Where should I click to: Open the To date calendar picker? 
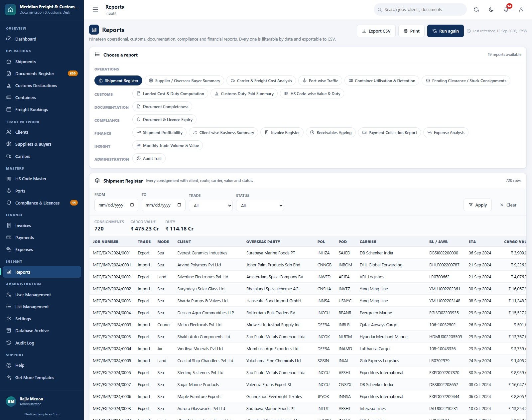(x=179, y=205)
